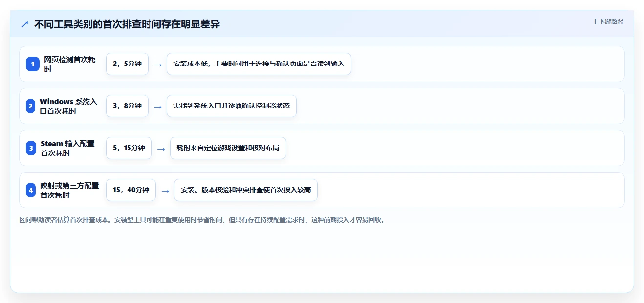Click the trend arrow icon beside the title

pos(25,24)
